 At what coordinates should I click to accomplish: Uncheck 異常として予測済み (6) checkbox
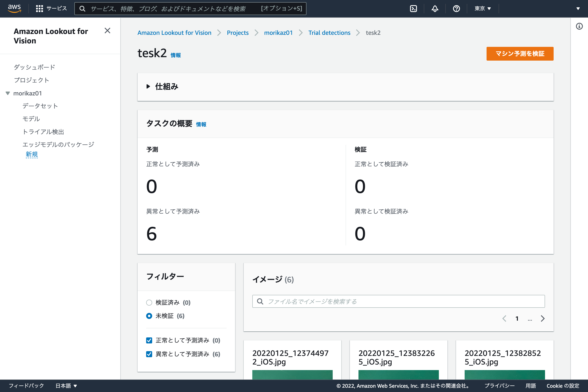(x=149, y=354)
